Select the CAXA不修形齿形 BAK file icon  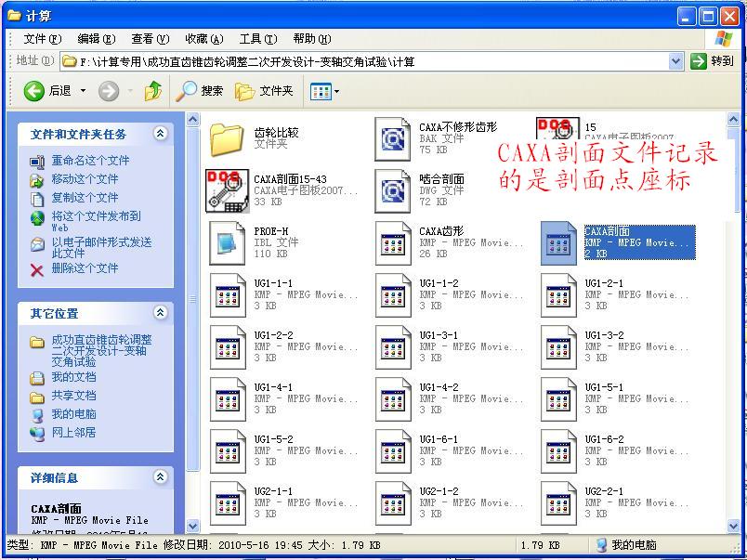click(x=393, y=139)
